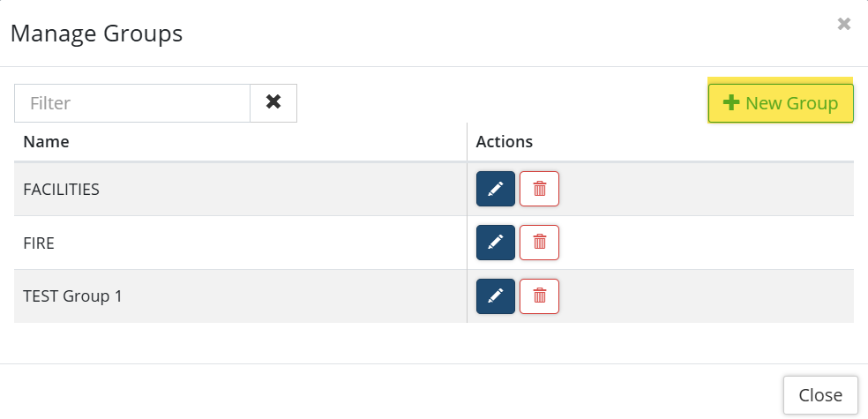
Task: Select the FACILITIES row name
Action: [x=61, y=189]
